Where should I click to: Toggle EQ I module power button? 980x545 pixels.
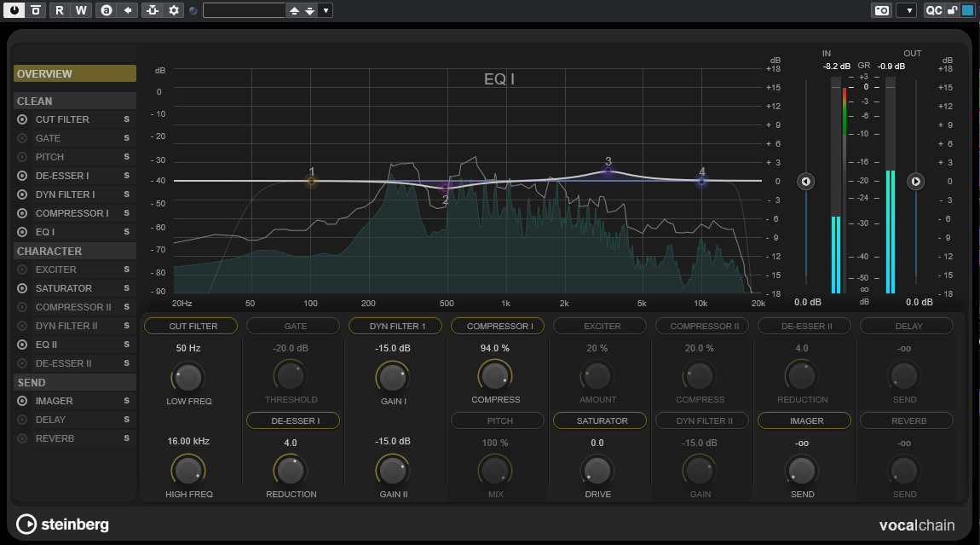pos(22,232)
